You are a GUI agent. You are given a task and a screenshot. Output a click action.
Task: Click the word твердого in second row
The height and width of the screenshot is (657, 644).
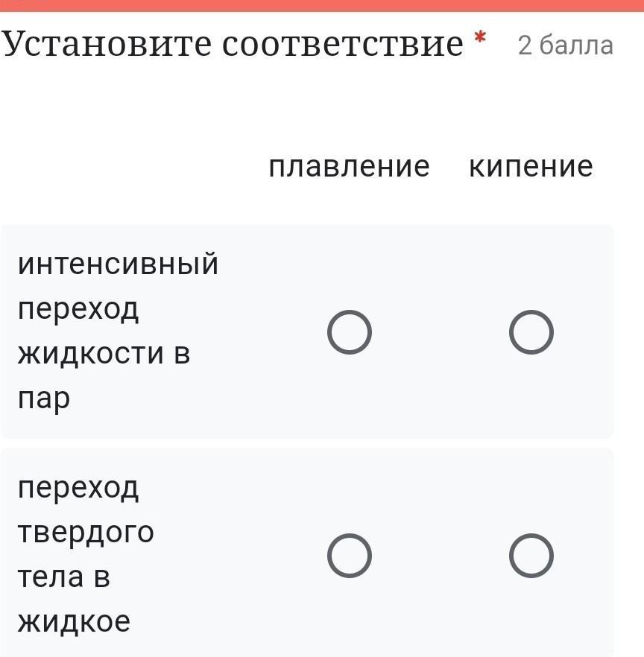pyautogui.click(x=86, y=533)
